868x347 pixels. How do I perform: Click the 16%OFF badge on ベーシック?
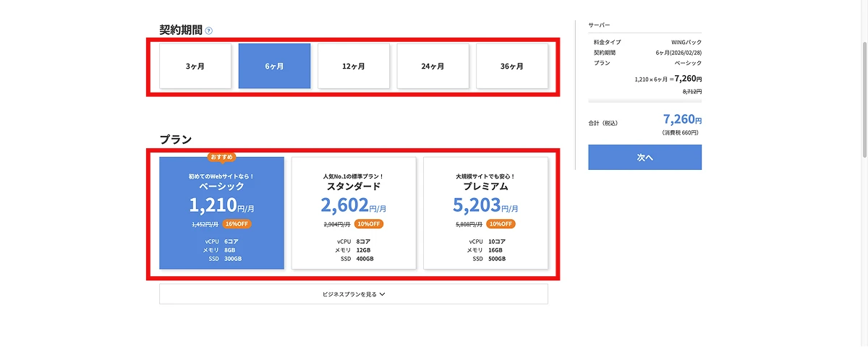[x=237, y=224]
